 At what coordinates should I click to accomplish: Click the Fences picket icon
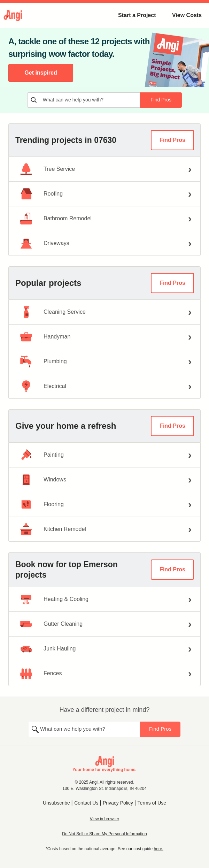(26, 673)
